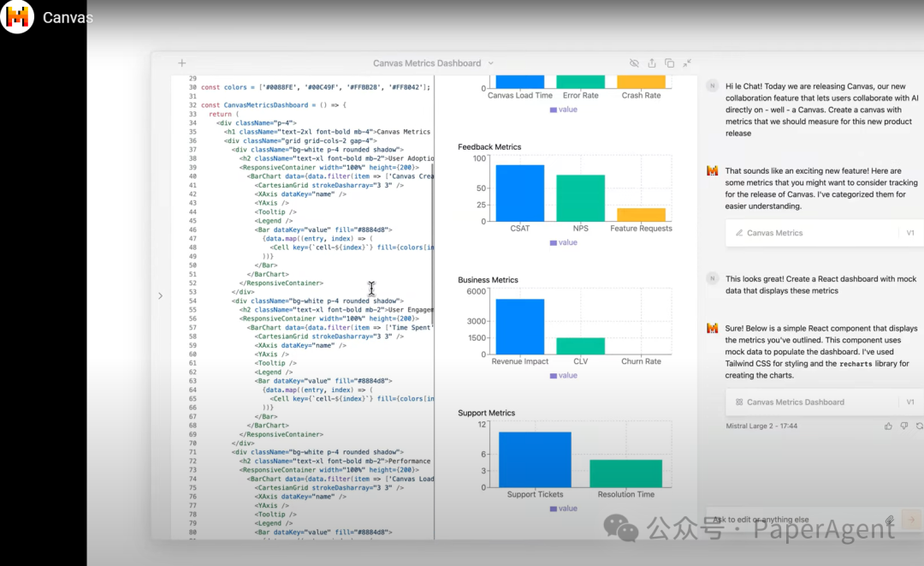Click the user avatar beside the 'Hi le Chat!' message
The image size is (924, 566).
tap(712, 86)
